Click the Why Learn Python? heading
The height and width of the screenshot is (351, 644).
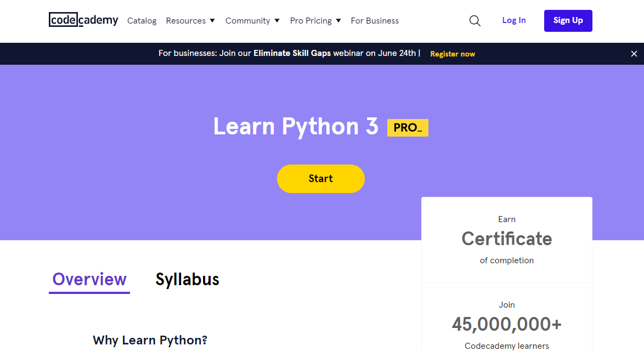[x=150, y=340]
